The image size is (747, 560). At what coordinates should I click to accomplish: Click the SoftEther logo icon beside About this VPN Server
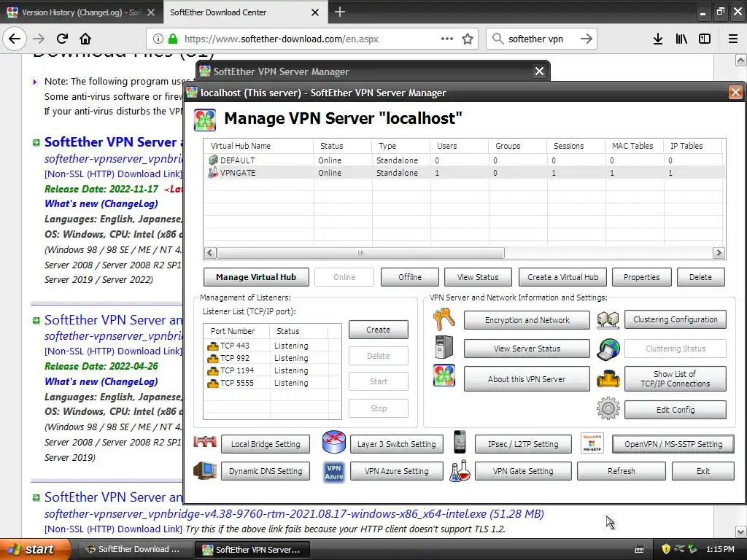(444, 376)
